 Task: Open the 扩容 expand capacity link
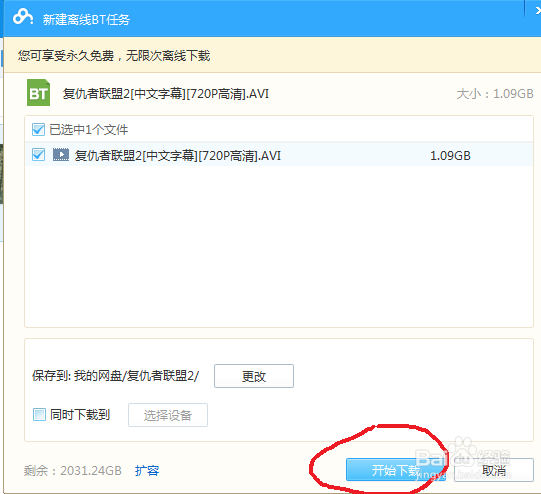pyautogui.click(x=147, y=471)
